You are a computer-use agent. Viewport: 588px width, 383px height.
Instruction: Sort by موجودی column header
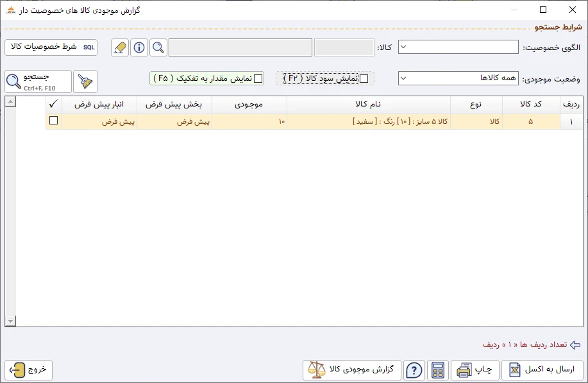tap(249, 105)
